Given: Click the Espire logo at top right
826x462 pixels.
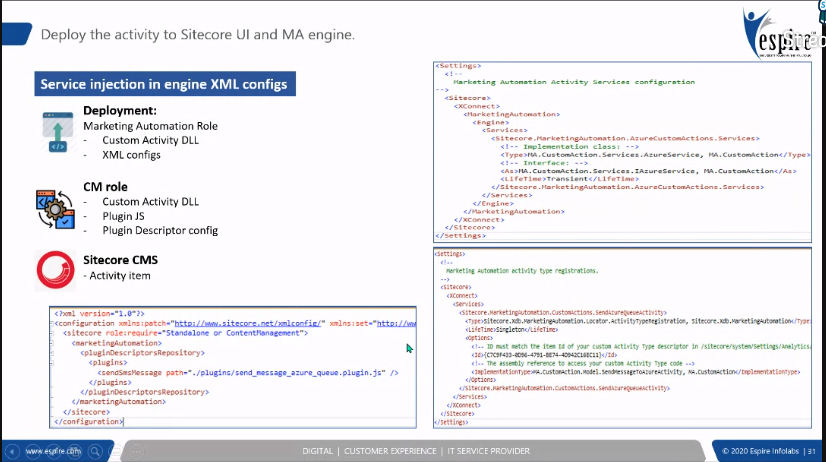Looking at the screenshot, I should coord(778,33).
